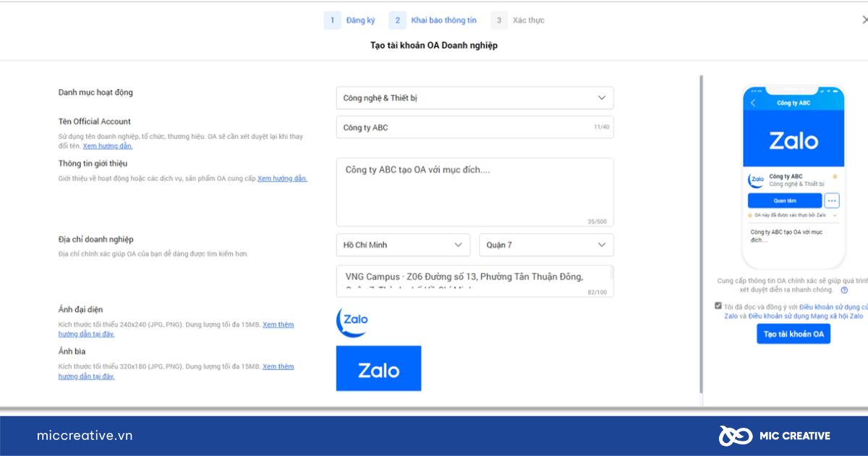
Task: Open Xem hướng dẫn link under Thông tin giới thiệu
Action: (x=282, y=178)
